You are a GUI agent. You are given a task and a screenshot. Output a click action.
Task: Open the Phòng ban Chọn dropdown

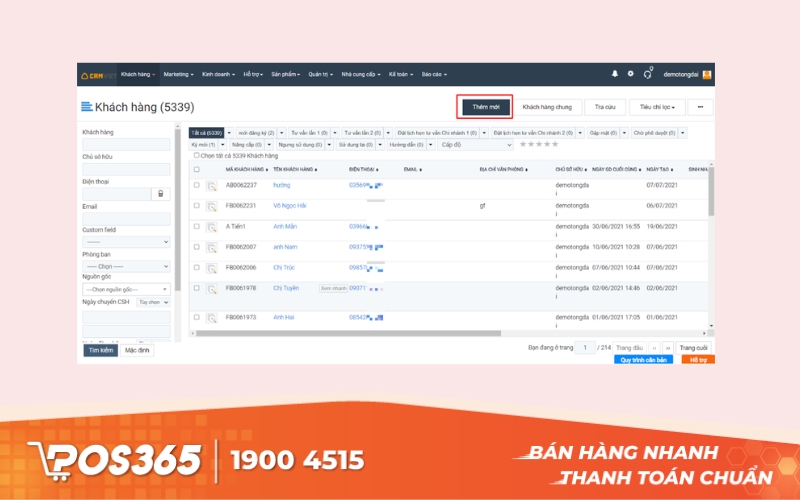pyautogui.click(x=126, y=266)
